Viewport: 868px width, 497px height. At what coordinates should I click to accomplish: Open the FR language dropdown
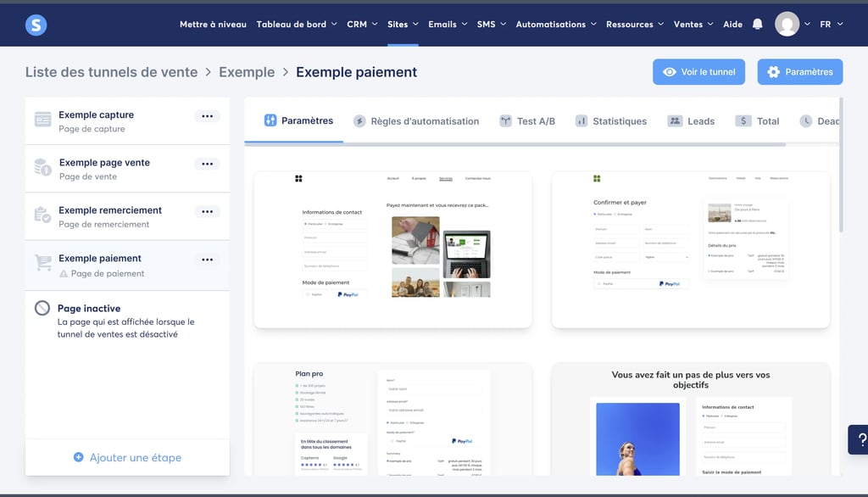tap(830, 24)
